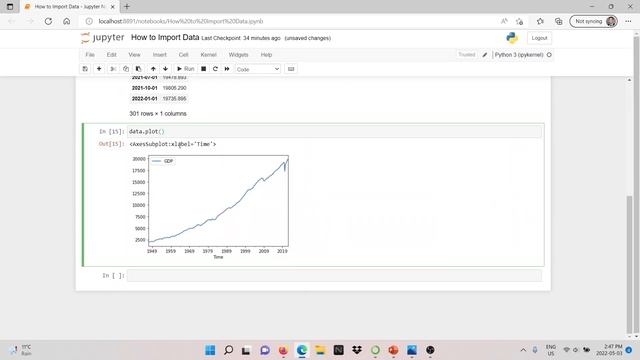
Task: Interrupt the kernel with stop icon
Action: point(203,69)
